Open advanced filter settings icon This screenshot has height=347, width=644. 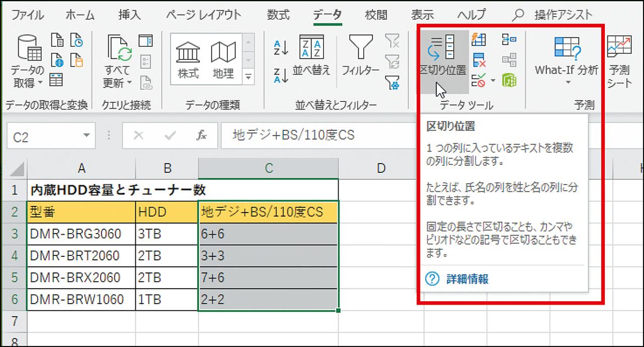(x=392, y=81)
